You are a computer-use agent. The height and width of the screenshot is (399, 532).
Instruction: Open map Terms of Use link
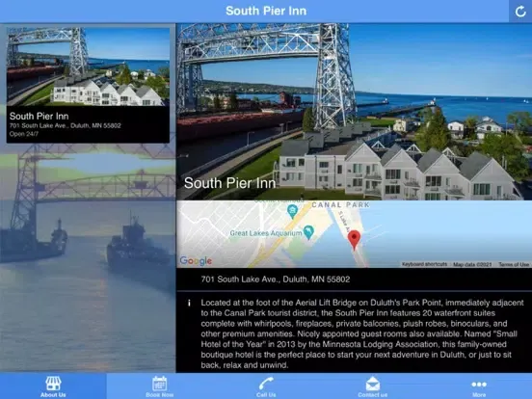(x=514, y=264)
